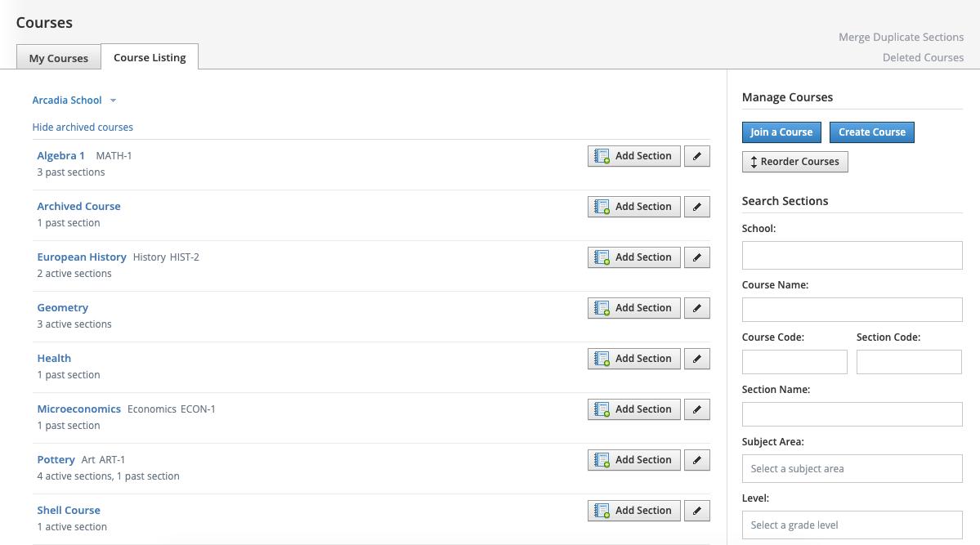
Task: Add a section to the Pottery course
Action: tap(633, 460)
